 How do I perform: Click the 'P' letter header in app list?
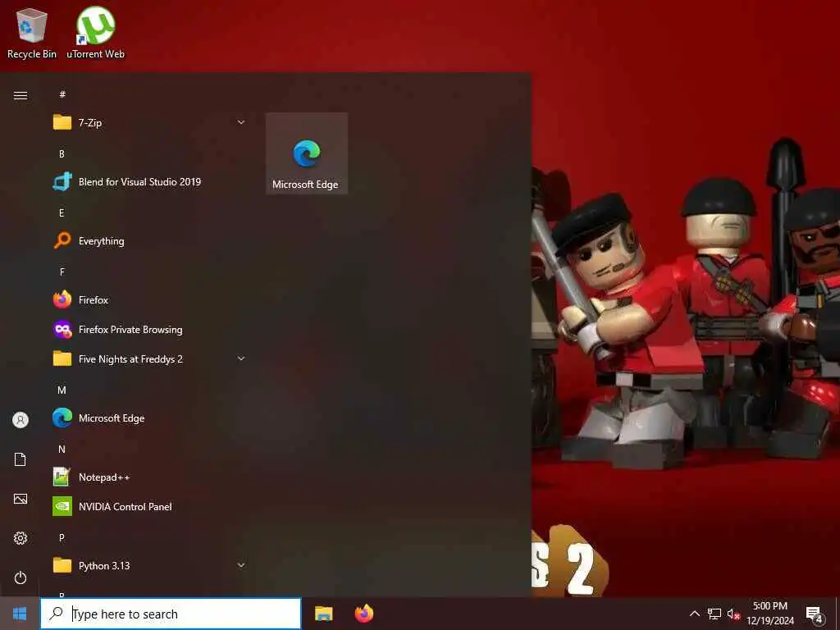(x=62, y=537)
